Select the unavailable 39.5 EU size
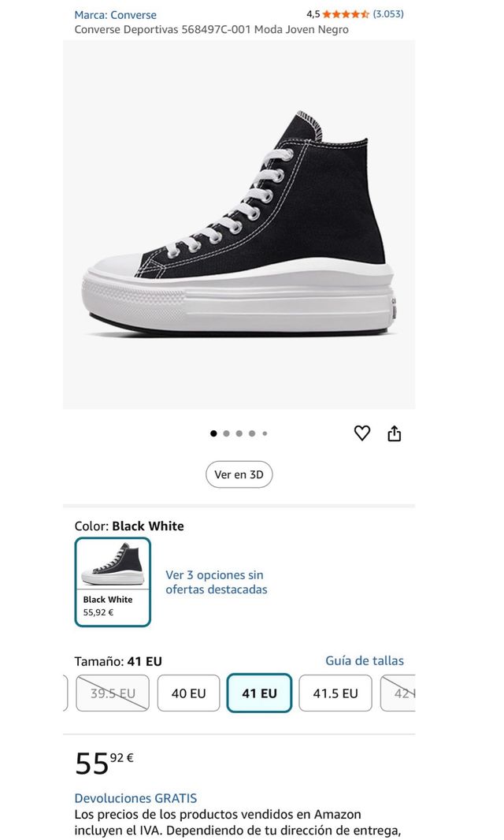The width and height of the screenshot is (504, 840). pyautogui.click(x=112, y=693)
